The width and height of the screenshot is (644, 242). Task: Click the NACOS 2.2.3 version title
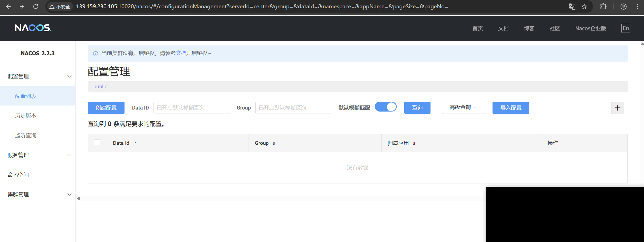point(38,53)
